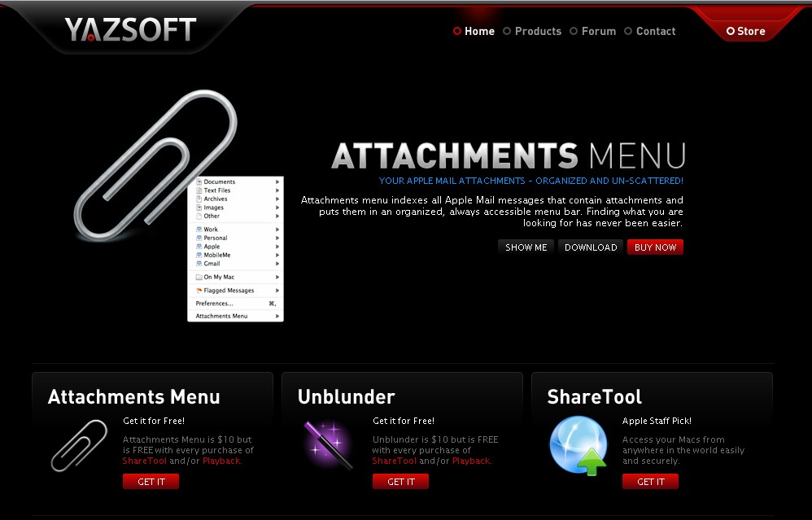Click the ShareTool globe icon
Image resolution: width=812 pixels, height=520 pixels.
click(578, 445)
